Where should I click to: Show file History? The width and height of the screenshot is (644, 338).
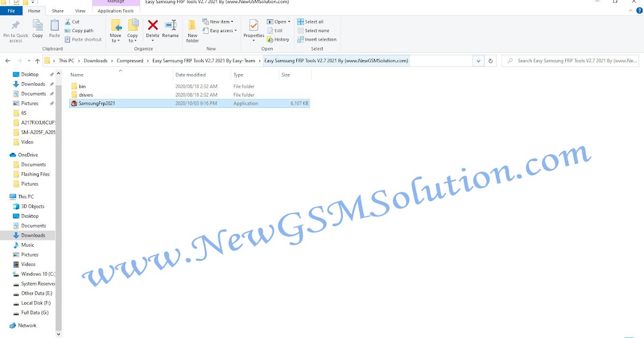[x=278, y=39]
